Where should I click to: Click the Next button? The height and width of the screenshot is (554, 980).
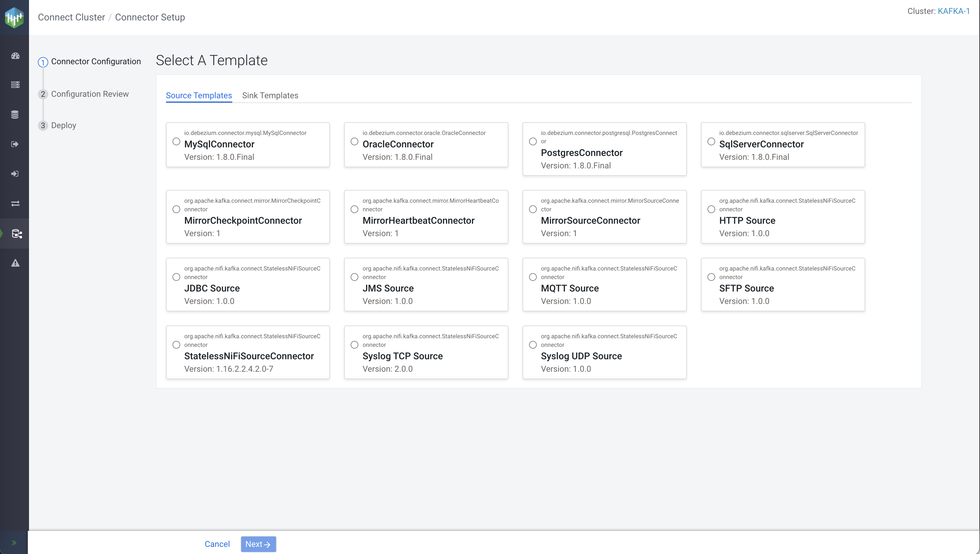pyautogui.click(x=258, y=544)
